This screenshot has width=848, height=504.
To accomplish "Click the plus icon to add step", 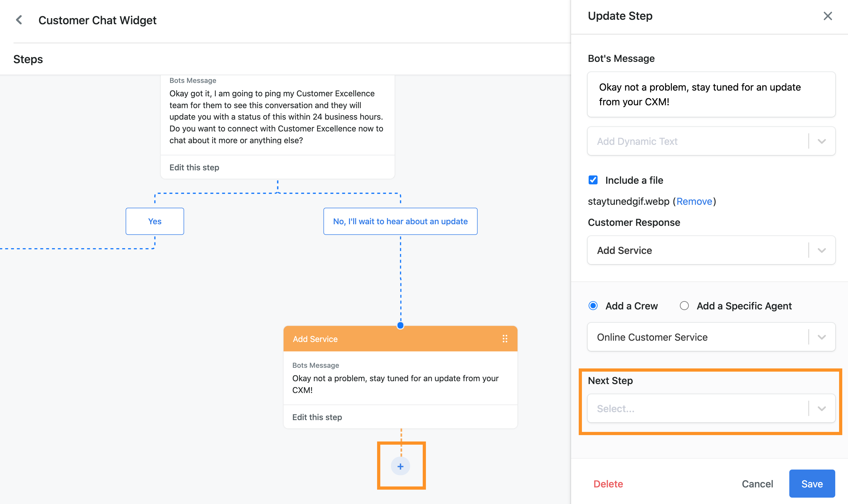I will click(400, 466).
